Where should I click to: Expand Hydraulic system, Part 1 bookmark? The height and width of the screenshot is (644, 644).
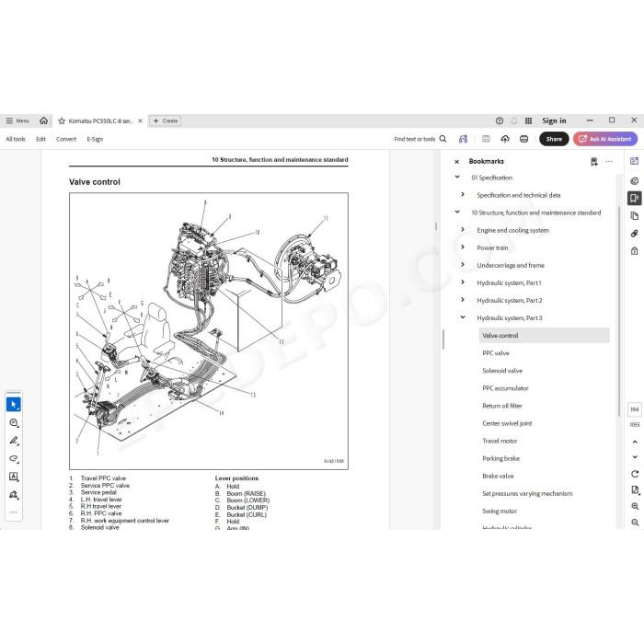tap(463, 282)
